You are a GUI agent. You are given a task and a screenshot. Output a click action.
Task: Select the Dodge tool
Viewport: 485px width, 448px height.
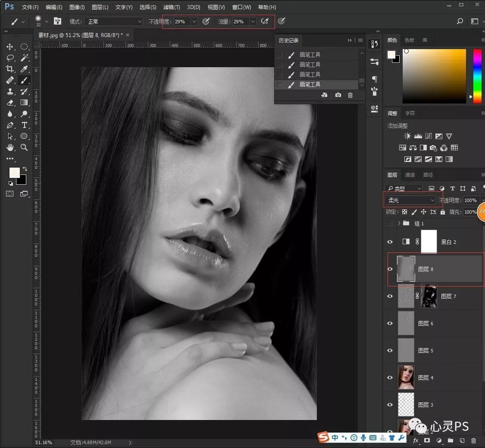[24, 114]
